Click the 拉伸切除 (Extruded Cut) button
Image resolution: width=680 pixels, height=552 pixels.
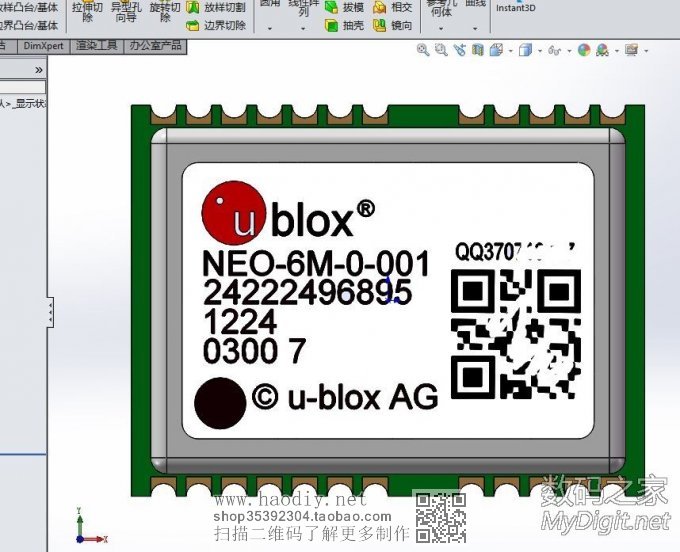[87, 12]
